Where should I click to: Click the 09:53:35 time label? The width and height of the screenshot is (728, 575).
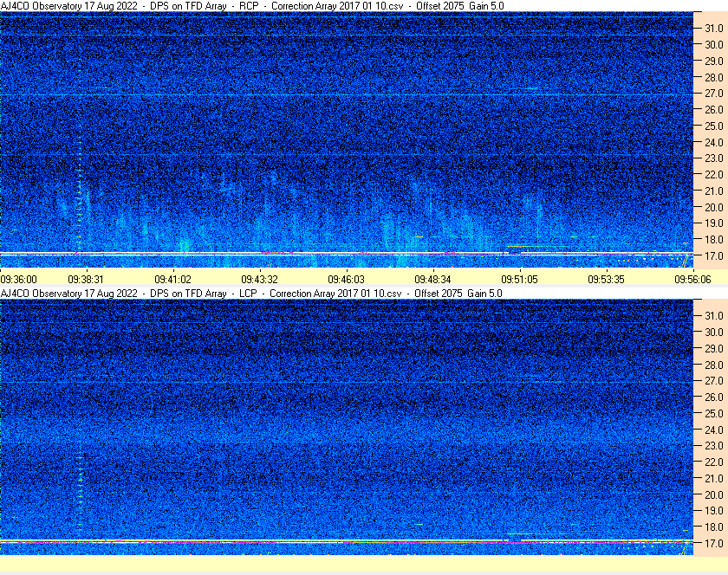[607, 280]
